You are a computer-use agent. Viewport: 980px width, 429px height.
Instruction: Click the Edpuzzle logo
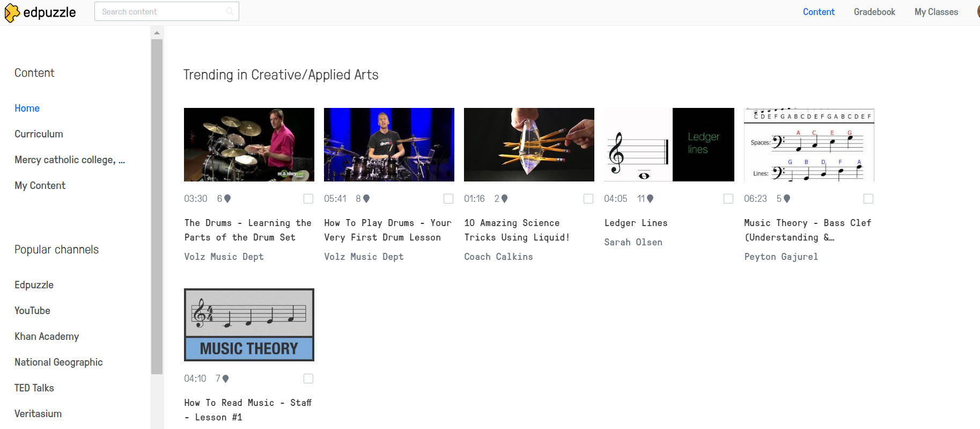(40, 12)
